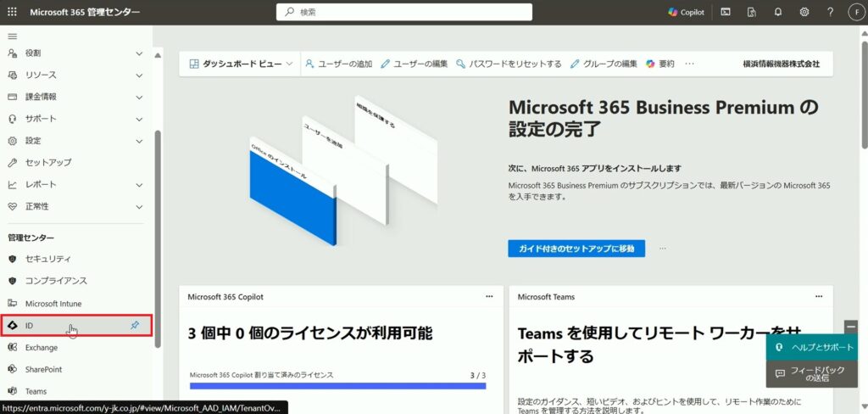Click the sidebar vertical scrollbar thumb
This screenshot has height=414, width=868.
tap(158, 239)
